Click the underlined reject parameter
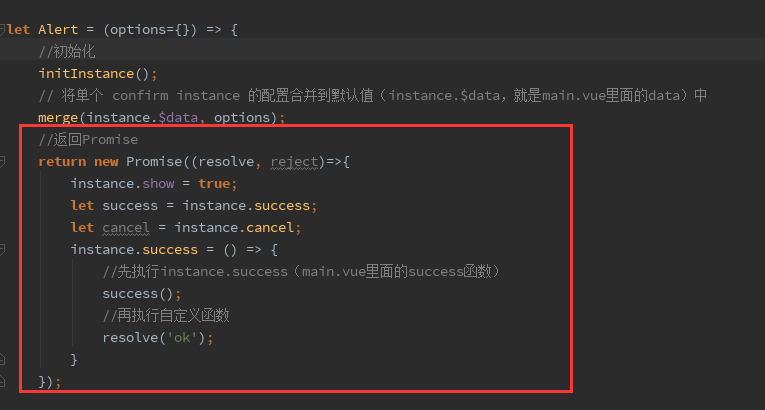The image size is (765, 410). [x=297, y=161]
